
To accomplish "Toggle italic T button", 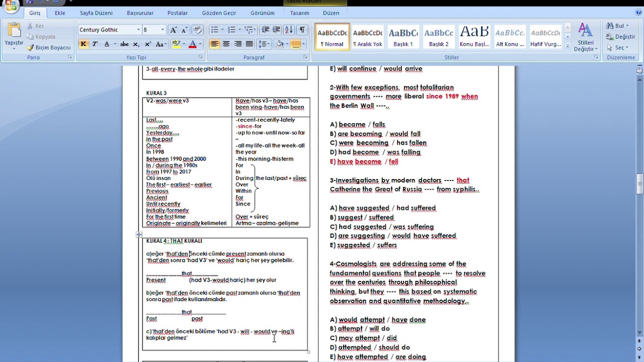I will pyautogui.click(x=95, y=44).
